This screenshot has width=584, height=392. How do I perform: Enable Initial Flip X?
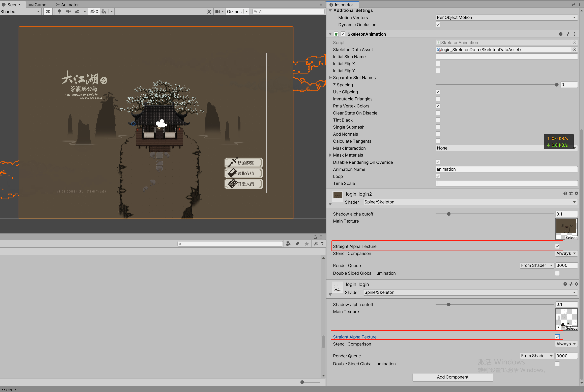point(438,64)
